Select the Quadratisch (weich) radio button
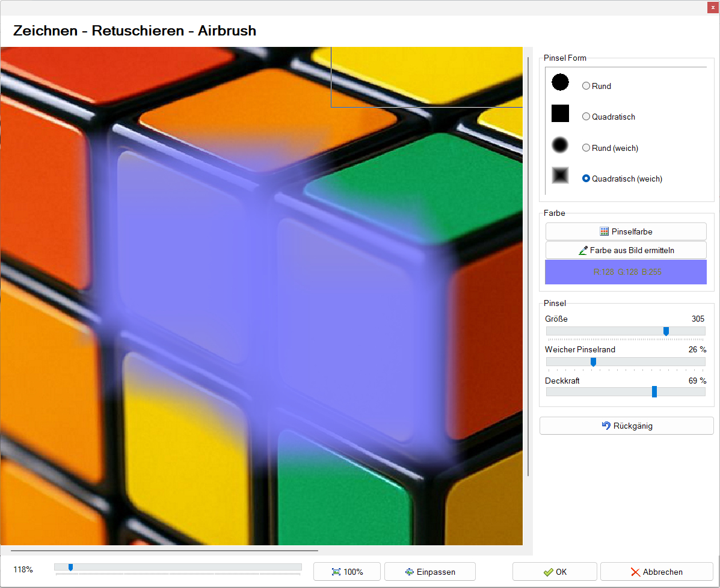Image resolution: width=720 pixels, height=588 pixels. (x=586, y=179)
